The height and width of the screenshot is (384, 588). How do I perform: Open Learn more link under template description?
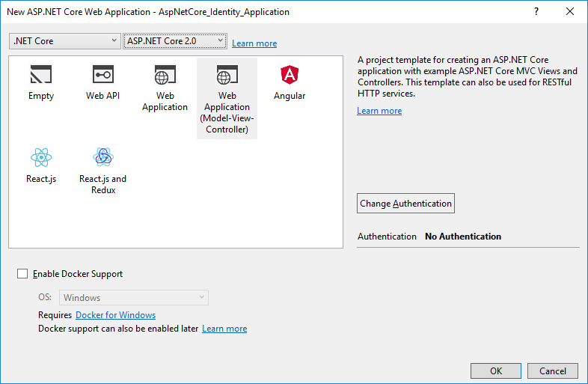379,111
